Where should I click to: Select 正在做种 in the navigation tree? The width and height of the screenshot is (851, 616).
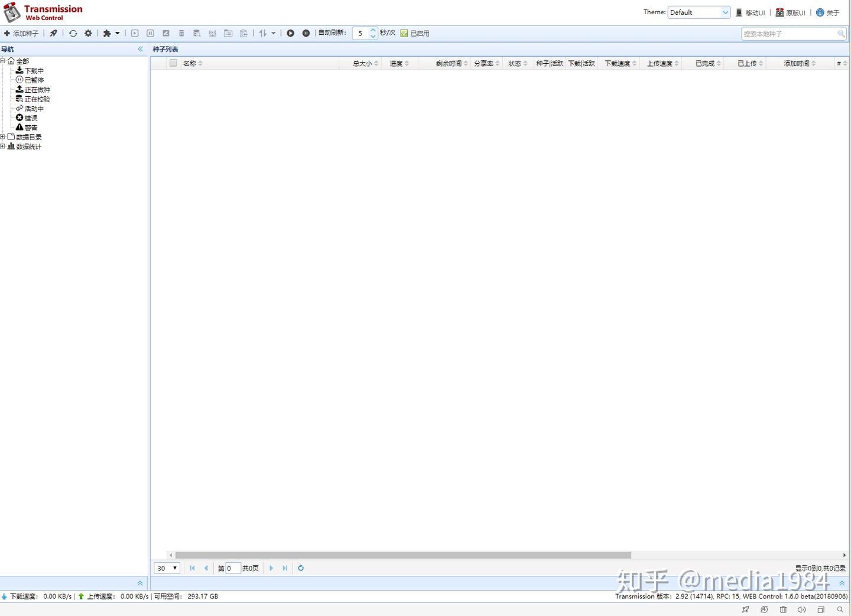pos(37,89)
